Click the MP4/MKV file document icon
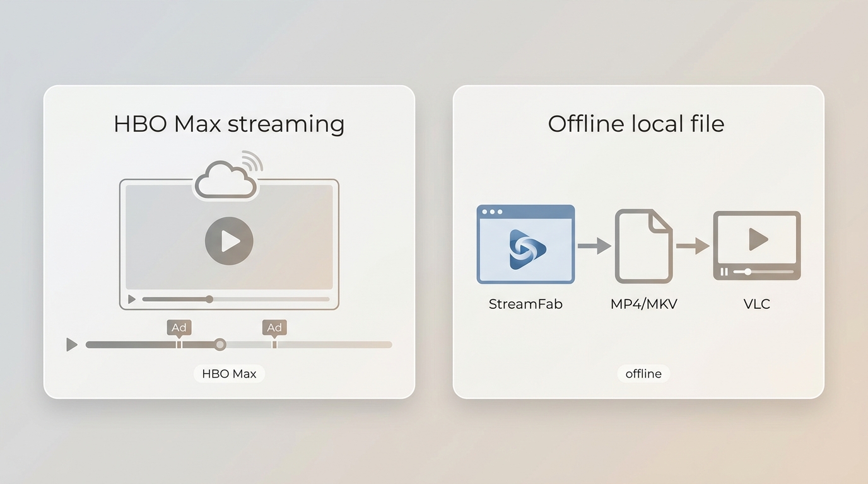 coord(643,246)
